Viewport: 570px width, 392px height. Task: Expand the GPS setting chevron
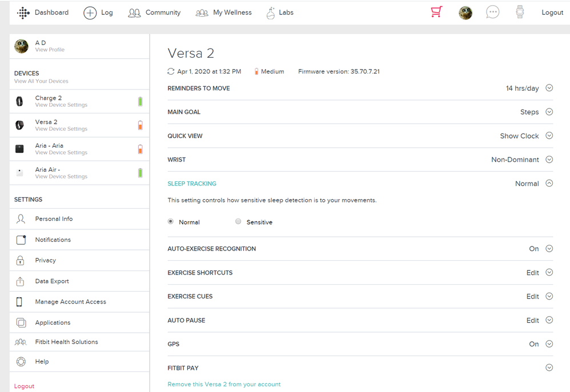(549, 343)
